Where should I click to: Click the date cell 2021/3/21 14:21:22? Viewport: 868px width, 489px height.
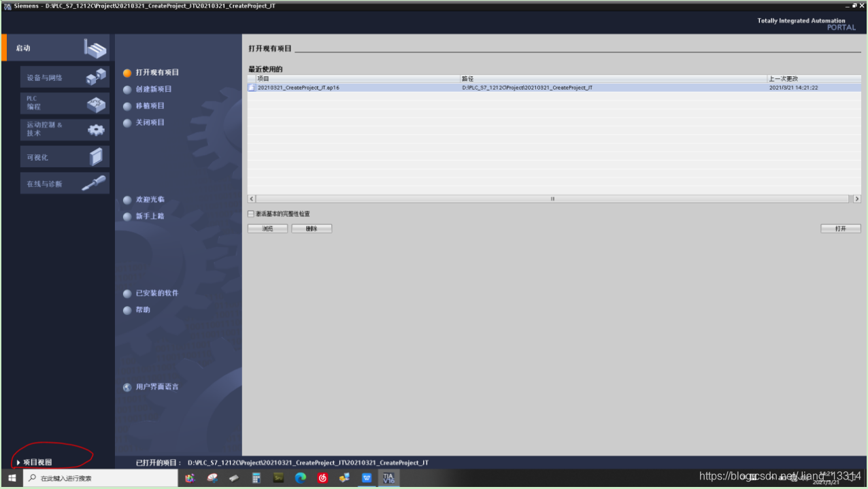[x=793, y=88]
